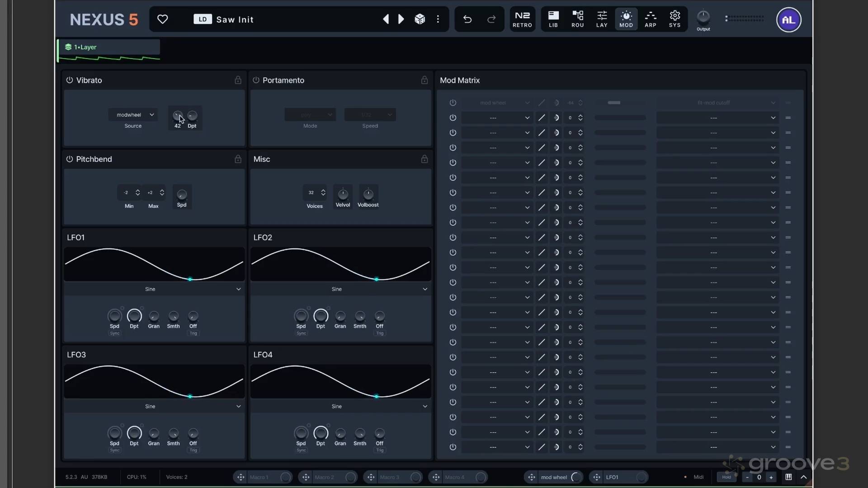868x488 pixels.
Task: Adjust the Vibrato Dpt knob
Action: click(192, 116)
